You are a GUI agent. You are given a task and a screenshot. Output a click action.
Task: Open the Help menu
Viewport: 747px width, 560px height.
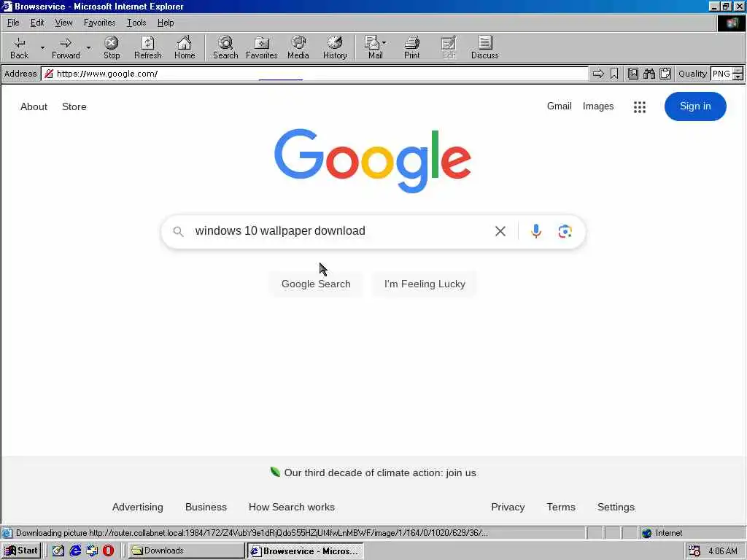(166, 23)
